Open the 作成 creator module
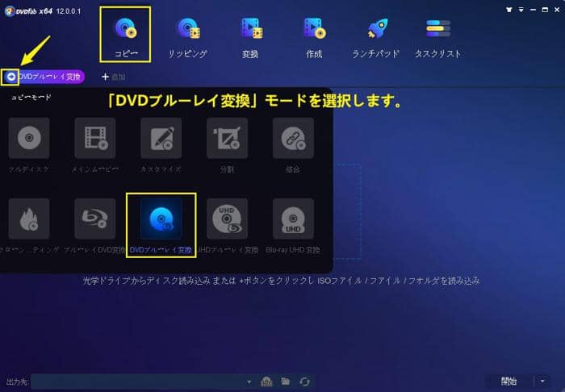The image size is (565, 392). tap(314, 37)
